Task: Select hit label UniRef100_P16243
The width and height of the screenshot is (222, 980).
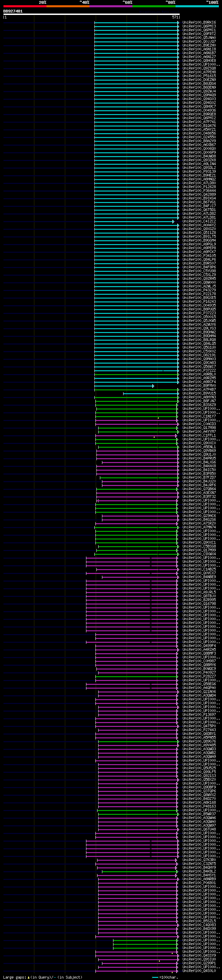Action: coord(199,302)
